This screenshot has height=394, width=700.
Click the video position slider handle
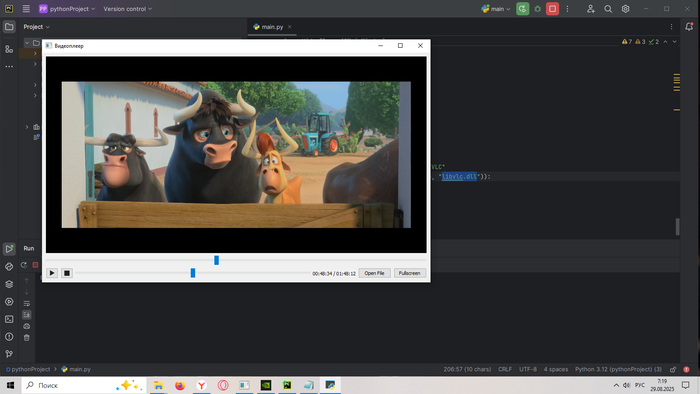pyautogui.click(x=217, y=260)
